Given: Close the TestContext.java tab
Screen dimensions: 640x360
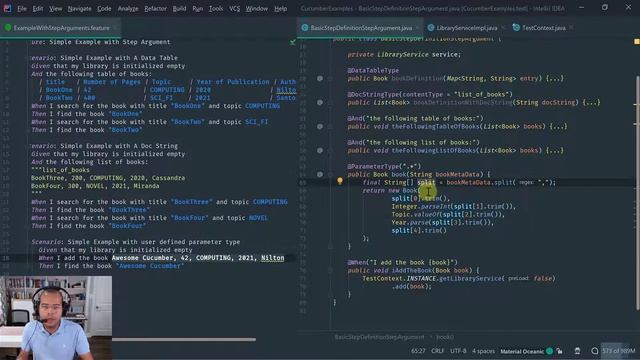Looking at the screenshot, I should tap(571, 28).
